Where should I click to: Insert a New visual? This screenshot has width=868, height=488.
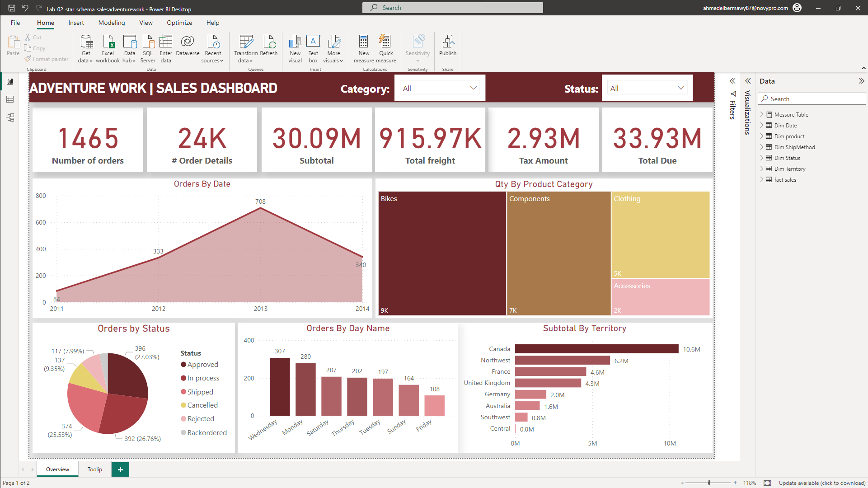295,42
